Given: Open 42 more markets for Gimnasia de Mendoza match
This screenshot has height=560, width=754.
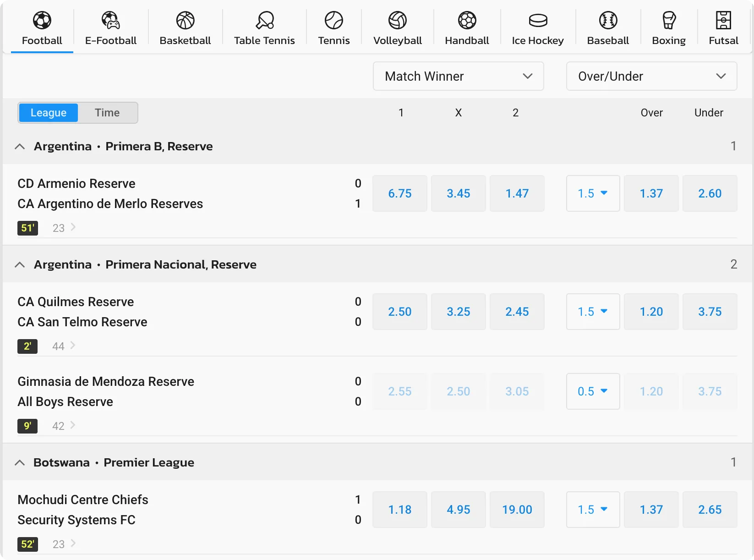Looking at the screenshot, I should pos(64,426).
